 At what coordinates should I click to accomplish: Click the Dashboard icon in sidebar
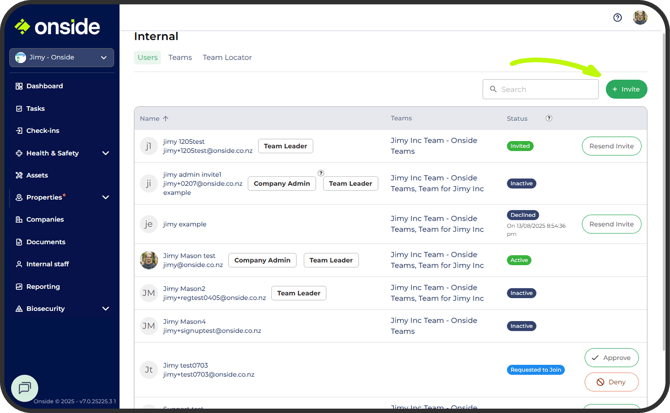coord(20,86)
